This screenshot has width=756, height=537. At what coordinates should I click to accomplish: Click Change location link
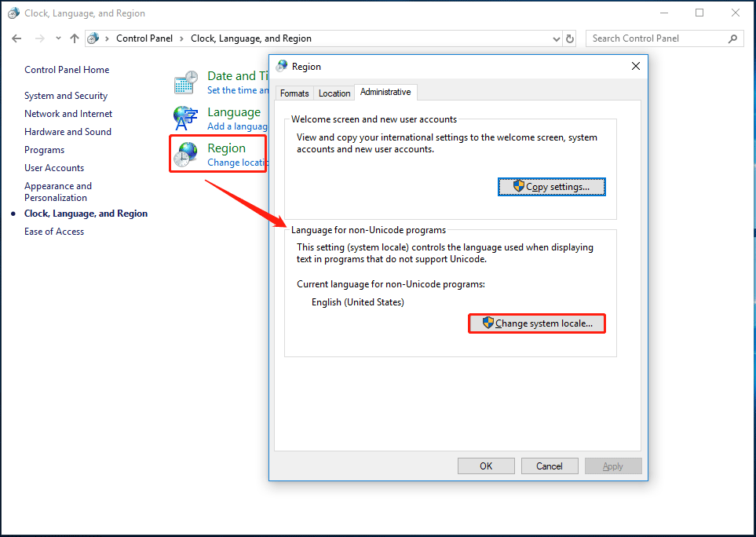tap(237, 163)
